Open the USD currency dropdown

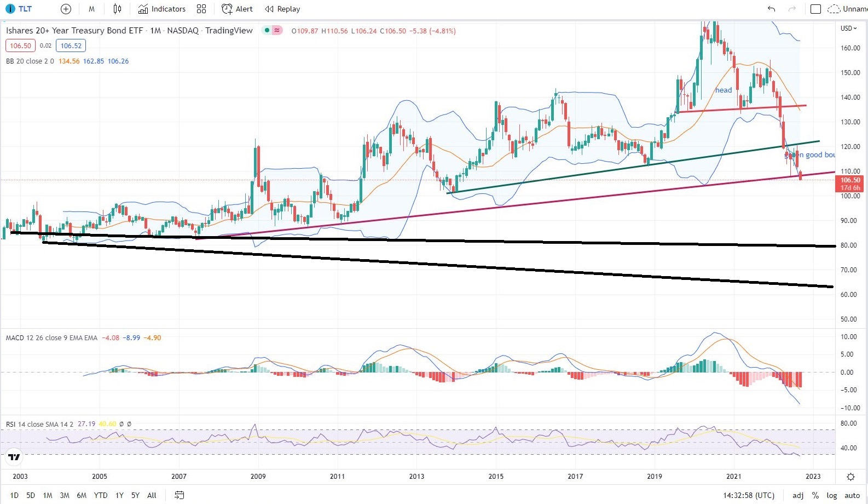point(849,28)
